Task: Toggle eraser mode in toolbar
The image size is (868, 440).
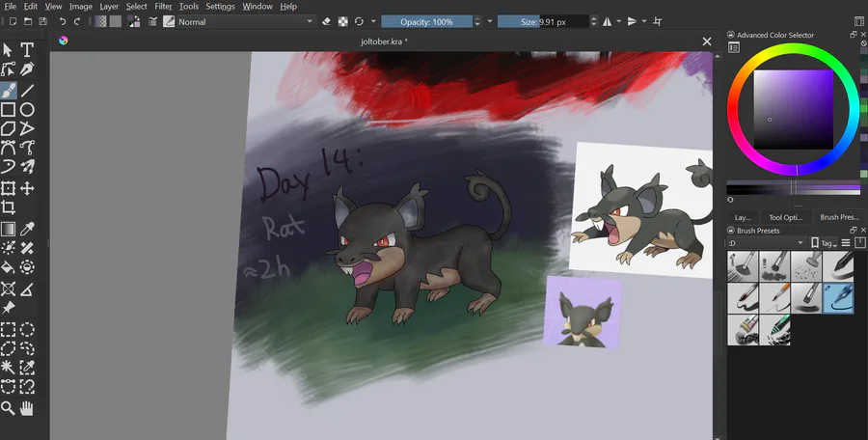Action: coord(326,21)
